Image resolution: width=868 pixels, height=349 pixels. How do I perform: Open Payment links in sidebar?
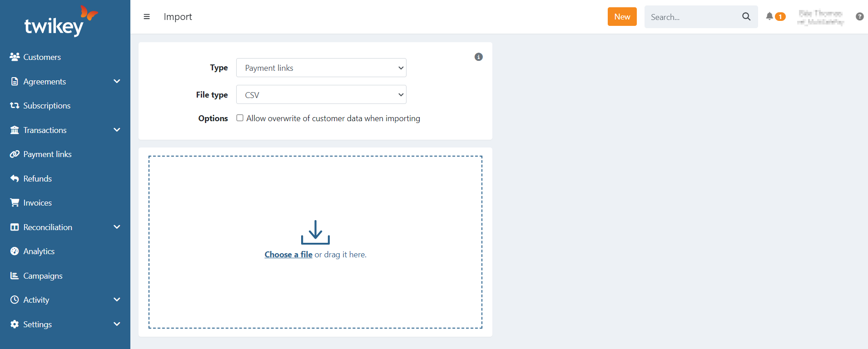pyautogui.click(x=47, y=154)
